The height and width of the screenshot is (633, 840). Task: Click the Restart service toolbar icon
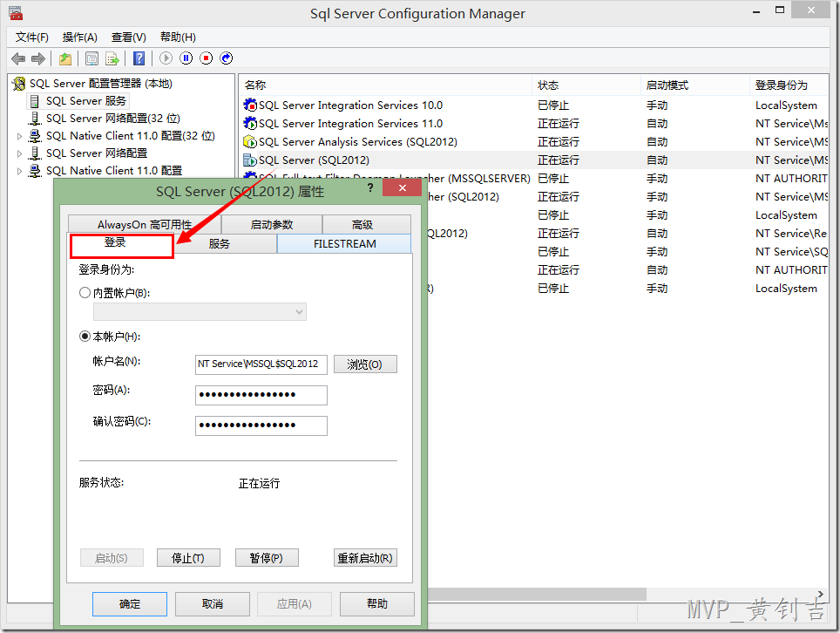pos(227,58)
